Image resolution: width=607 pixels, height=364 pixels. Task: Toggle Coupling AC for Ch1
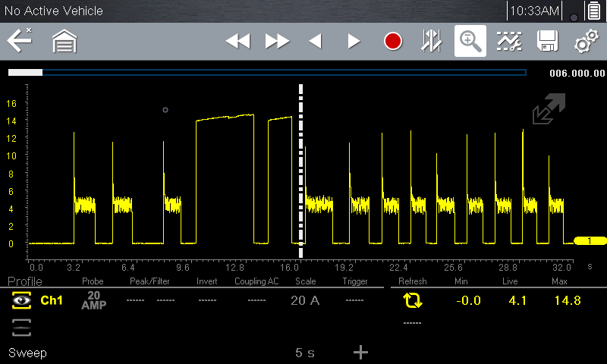point(256,300)
